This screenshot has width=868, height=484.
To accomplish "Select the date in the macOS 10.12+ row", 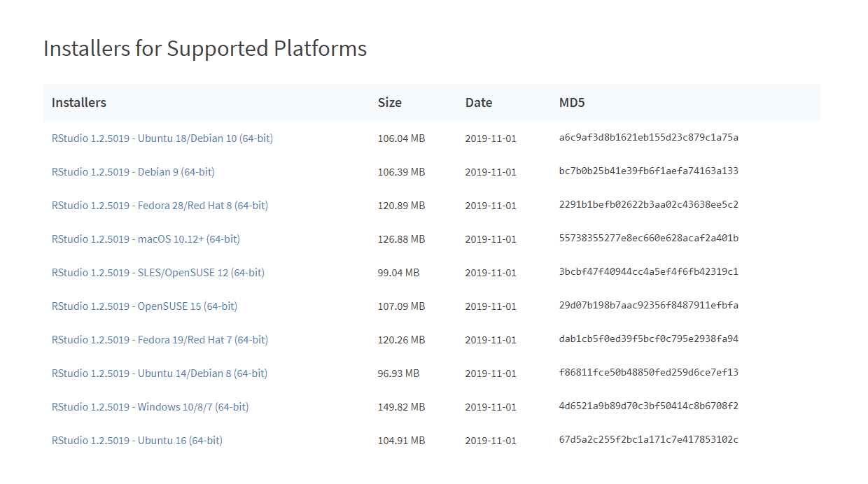I will [491, 239].
